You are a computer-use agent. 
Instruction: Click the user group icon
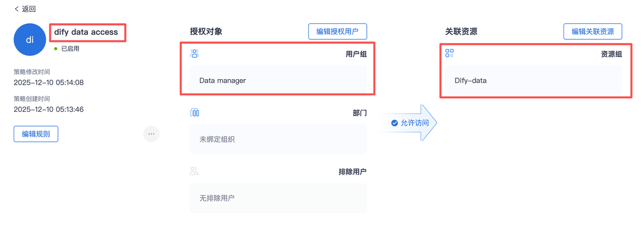195,53
